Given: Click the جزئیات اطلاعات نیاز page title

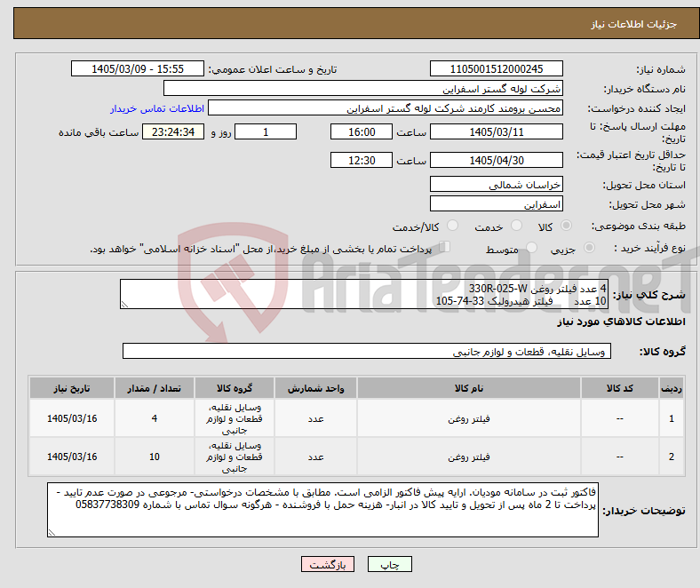Looking at the screenshot, I should pos(634,24).
